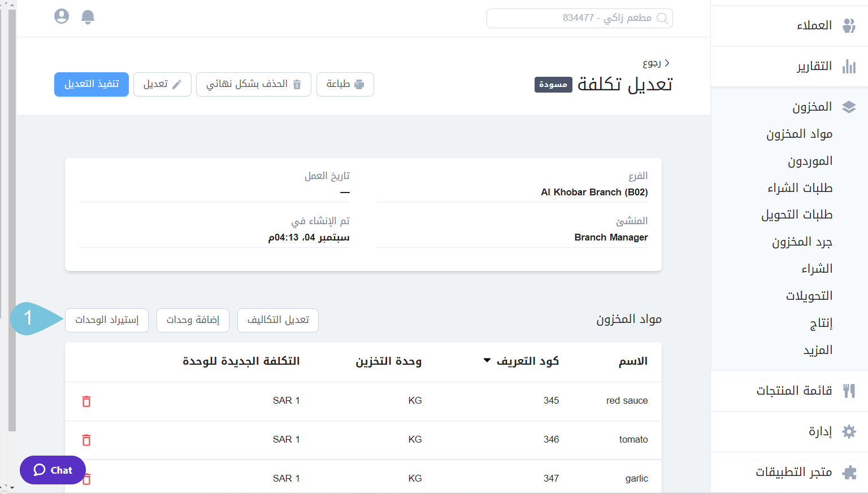Viewport: 868px width, 494px height.
Task: Click the trash icon in الحذف بشكل نهائي
Action: (x=297, y=84)
